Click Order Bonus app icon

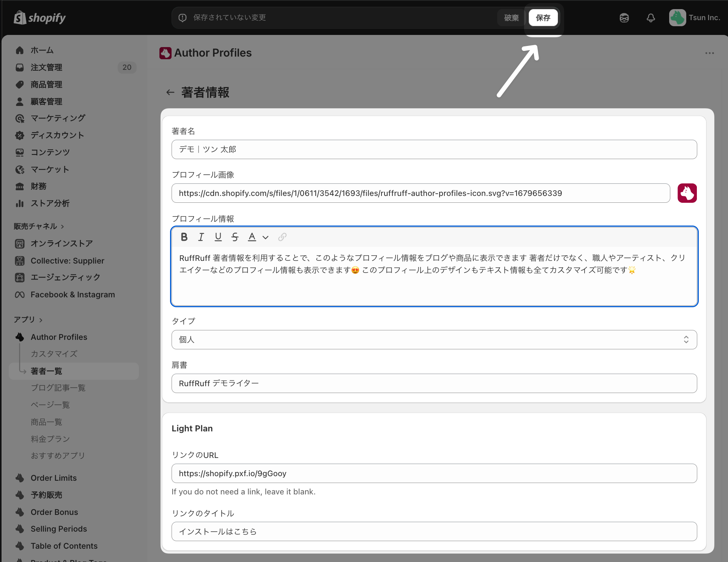pos(20,512)
